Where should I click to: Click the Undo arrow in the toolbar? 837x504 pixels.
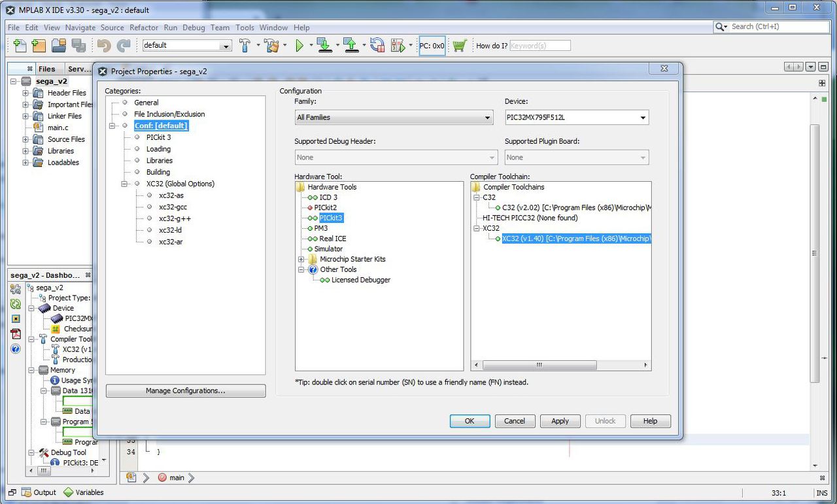coord(104,46)
